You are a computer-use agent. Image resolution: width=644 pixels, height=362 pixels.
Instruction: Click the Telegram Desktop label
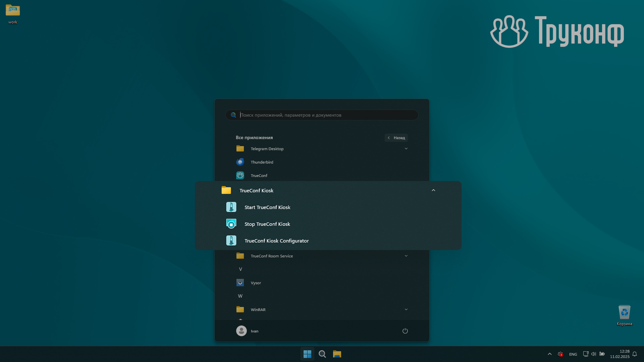(267, 149)
